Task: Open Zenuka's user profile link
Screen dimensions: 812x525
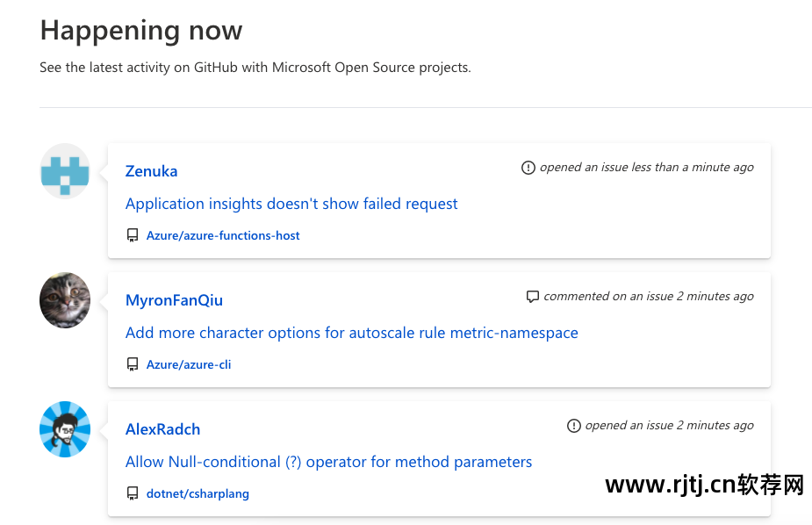Action: pyautogui.click(x=152, y=171)
